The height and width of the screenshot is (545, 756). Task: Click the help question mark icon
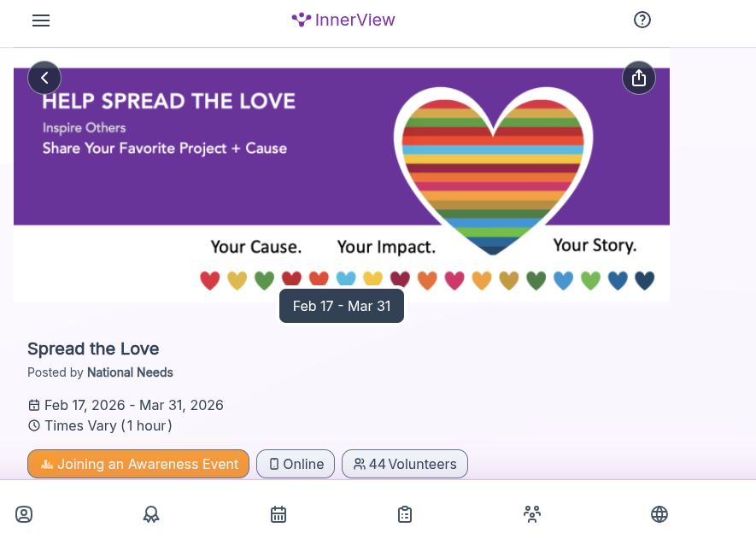point(642,20)
